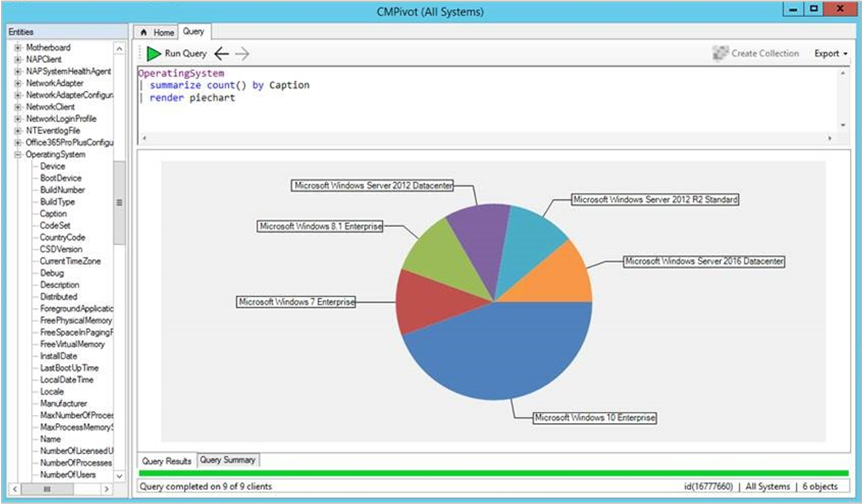Screen dimensions: 863x504
Task: Expand the NTEventlogFile entity
Action: tap(18, 130)
